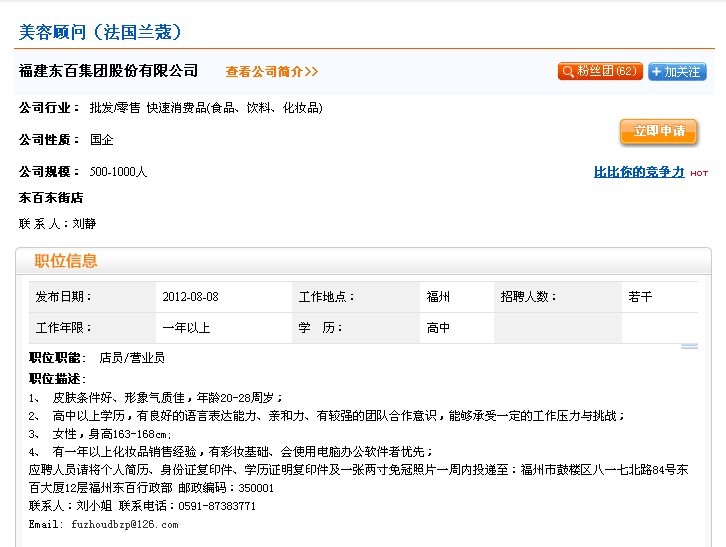Click the work location value 福州

438,297
